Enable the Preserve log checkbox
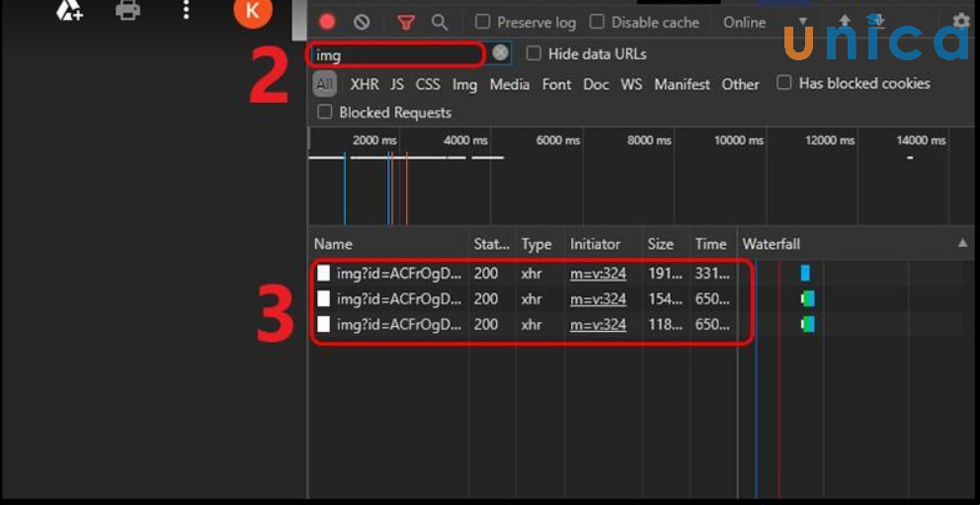This screenshot has height=505, width=980. pyautogui.click(x=482, y=23)
